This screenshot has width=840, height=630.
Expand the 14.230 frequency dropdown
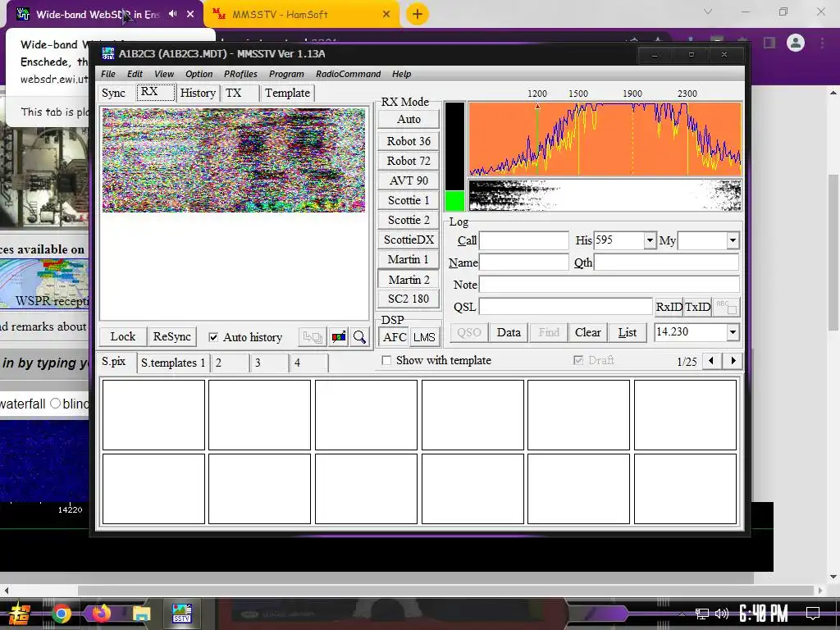click(733, 332)
